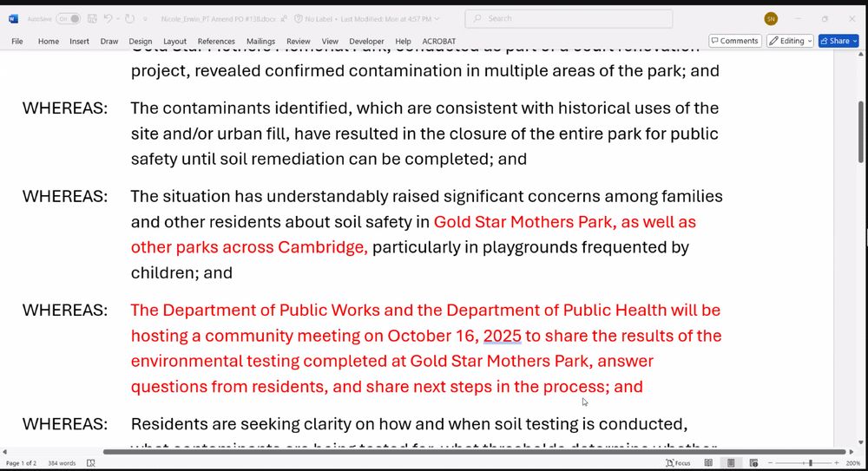Click the Word application icon
868x471 pixels.
pos(13,19)
